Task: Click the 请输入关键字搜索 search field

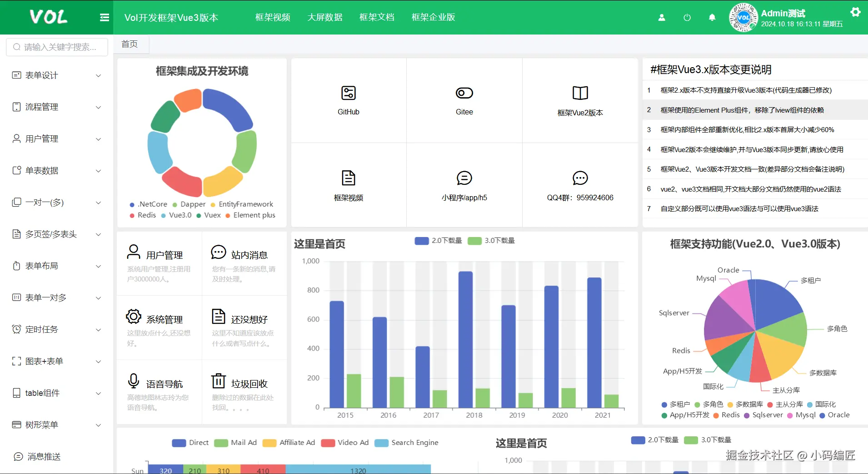Action: [57, 47]
